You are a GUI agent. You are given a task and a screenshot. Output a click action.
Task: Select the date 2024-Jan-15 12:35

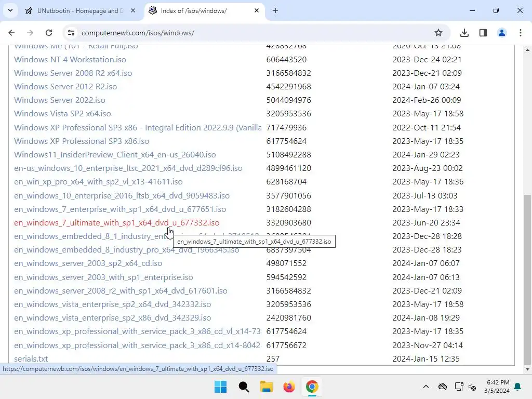pyautogui.click(x=426, y=359)
